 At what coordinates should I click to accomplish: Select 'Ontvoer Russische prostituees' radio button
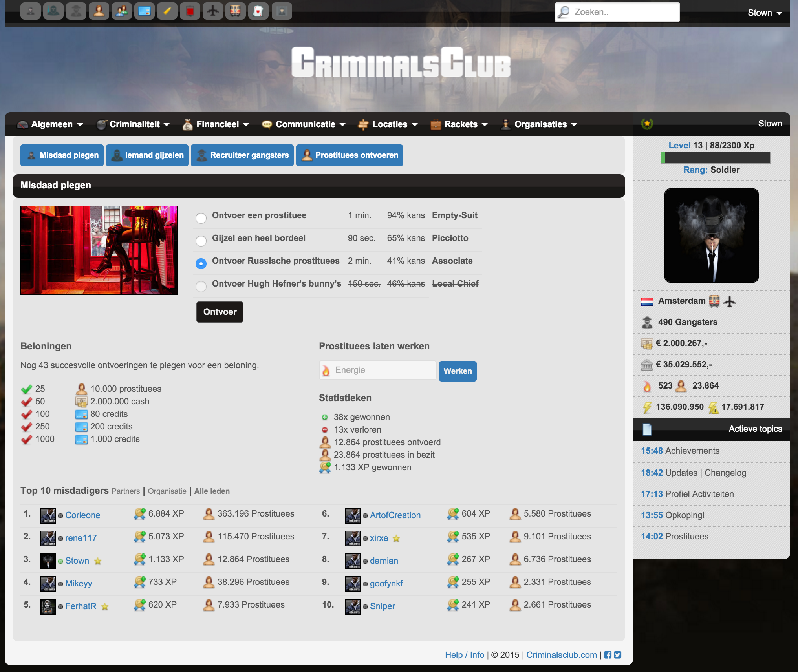[x=201, y=264]
